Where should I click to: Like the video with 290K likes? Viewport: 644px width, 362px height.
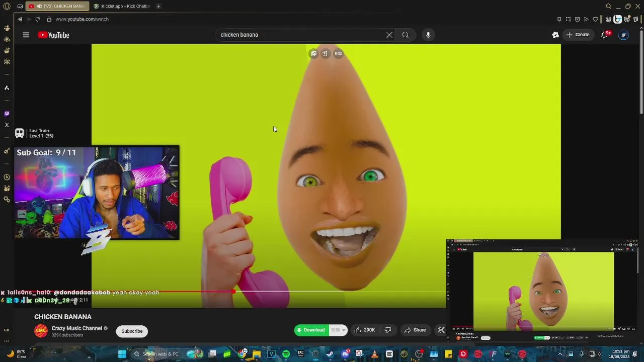364,330
